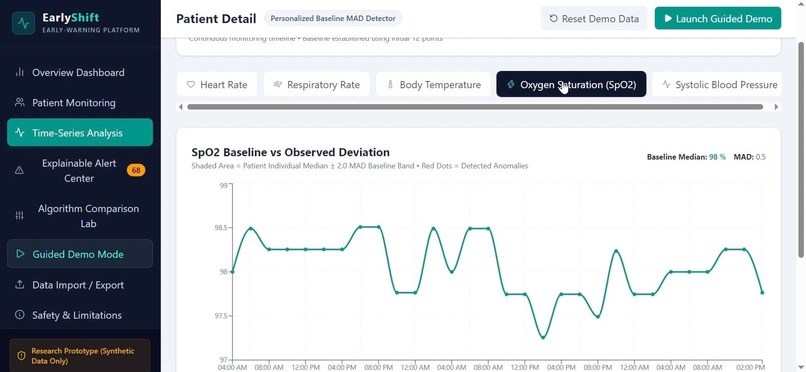Click the Patient Detail heading
Image resolution: width=806 pixels, height=372 pixels.
pos(216,19)
